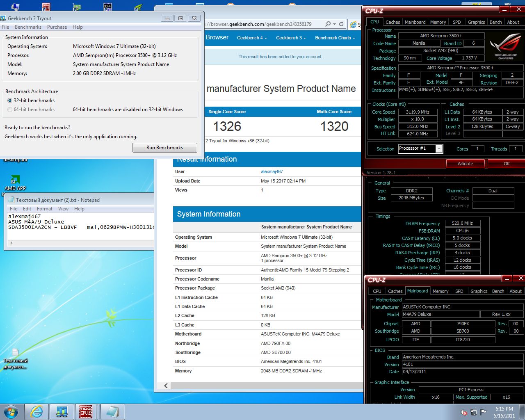This screenshot has height=420, width=525.
Task: Click the Processor Codename value Manila on webpage
Action: [x=267, y=279]
